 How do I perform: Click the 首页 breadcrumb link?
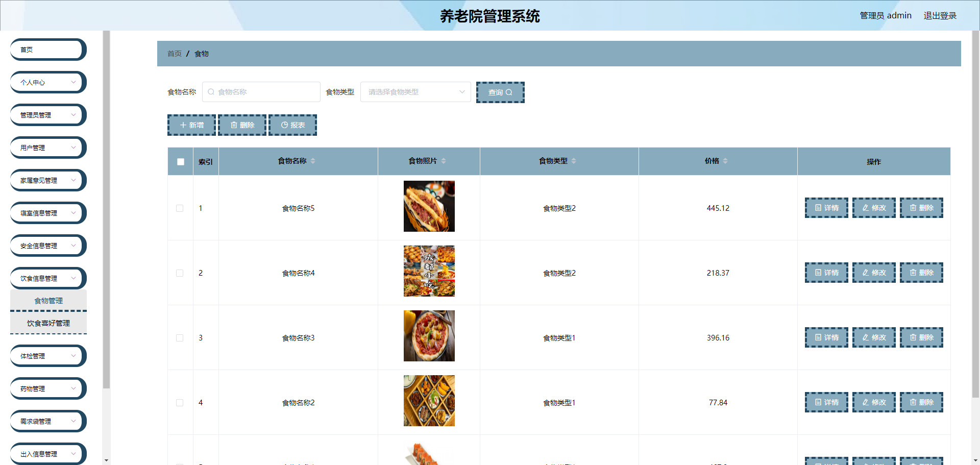pyautogui.click(x=175, y=54)
